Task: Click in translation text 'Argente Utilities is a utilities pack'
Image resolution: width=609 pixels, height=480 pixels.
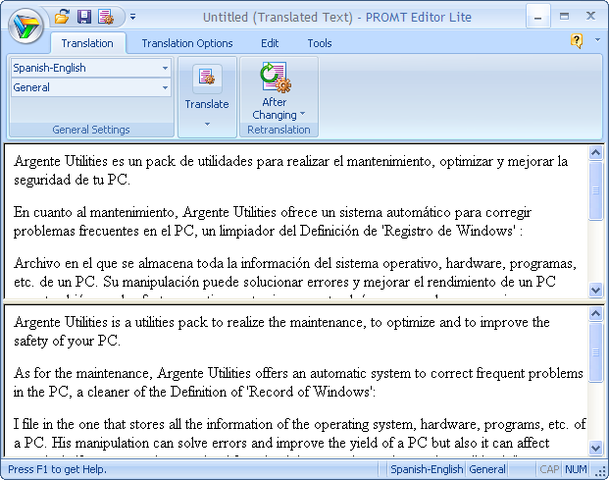Action: 113,322
